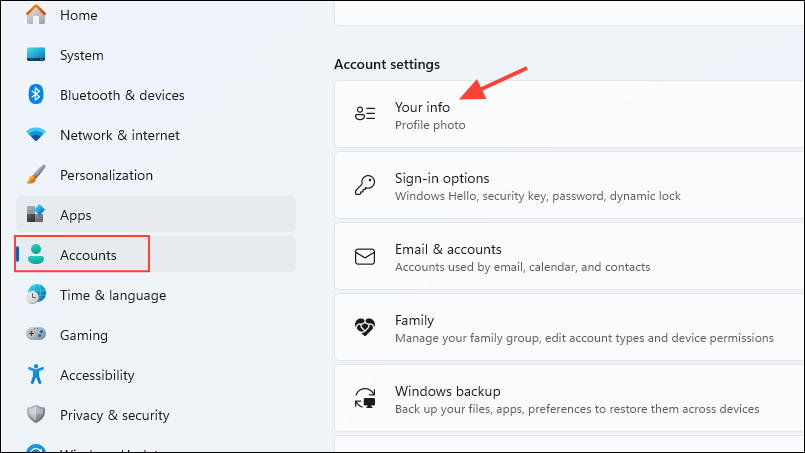The width and height of the screenshot is (805, 453).
Task: Click the Gaming controller icon
Action: click(x=36, y=334)
